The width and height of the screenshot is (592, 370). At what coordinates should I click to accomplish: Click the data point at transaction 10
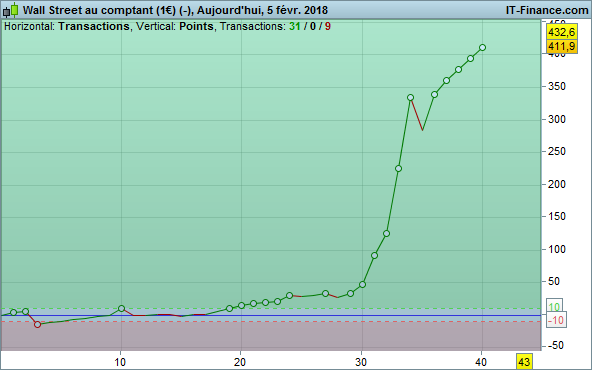point(121,308)
